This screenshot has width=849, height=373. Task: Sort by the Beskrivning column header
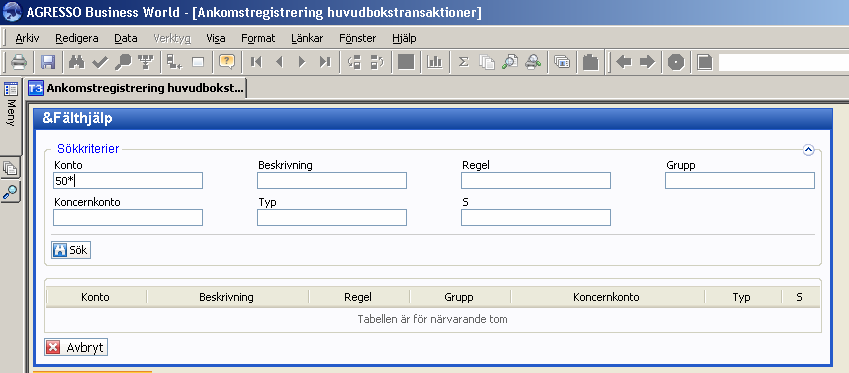tap(227, 297)
